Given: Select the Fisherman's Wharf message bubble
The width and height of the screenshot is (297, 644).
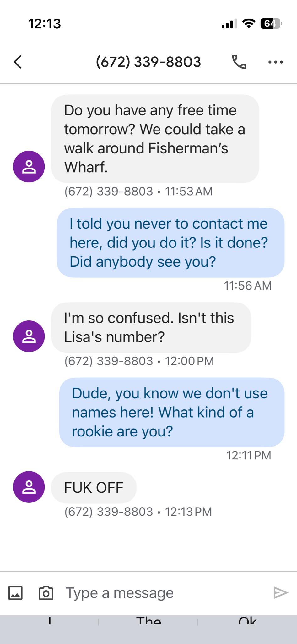Looking at the screenshot, I should 155,139.
